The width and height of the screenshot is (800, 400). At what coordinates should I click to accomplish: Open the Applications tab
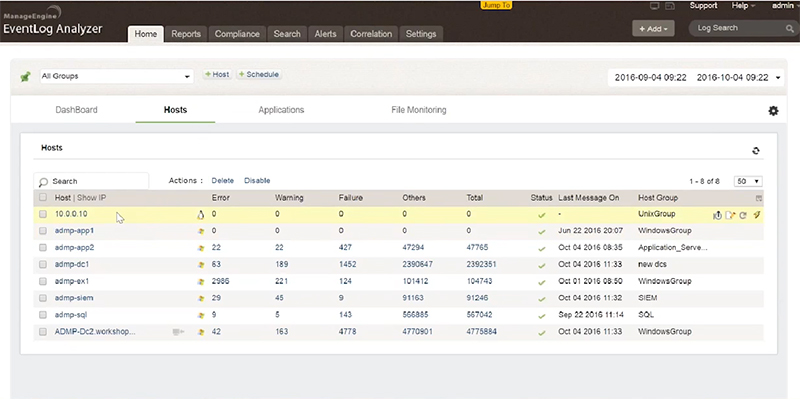click(281, 110)
